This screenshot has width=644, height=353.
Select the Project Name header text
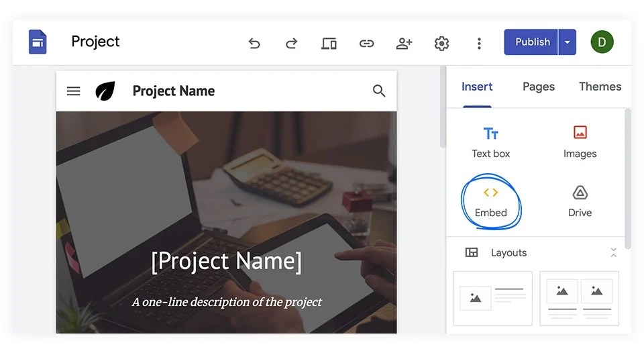[x=173, y=91]
